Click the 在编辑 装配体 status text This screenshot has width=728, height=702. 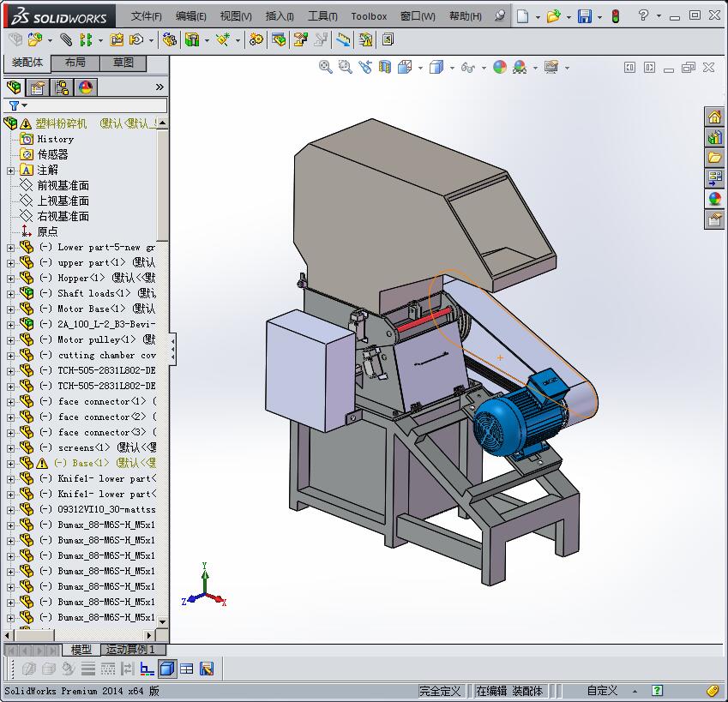click(x=509, y=691)
